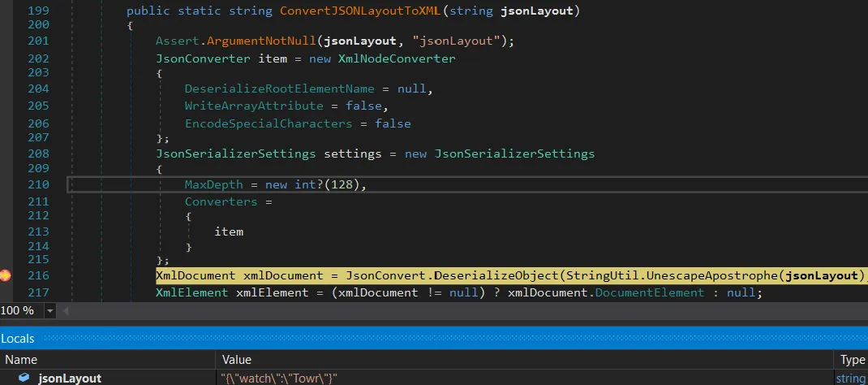868x385 pixels.
Task: Click line number 210 in the gutter
Action: click(38, 184)
